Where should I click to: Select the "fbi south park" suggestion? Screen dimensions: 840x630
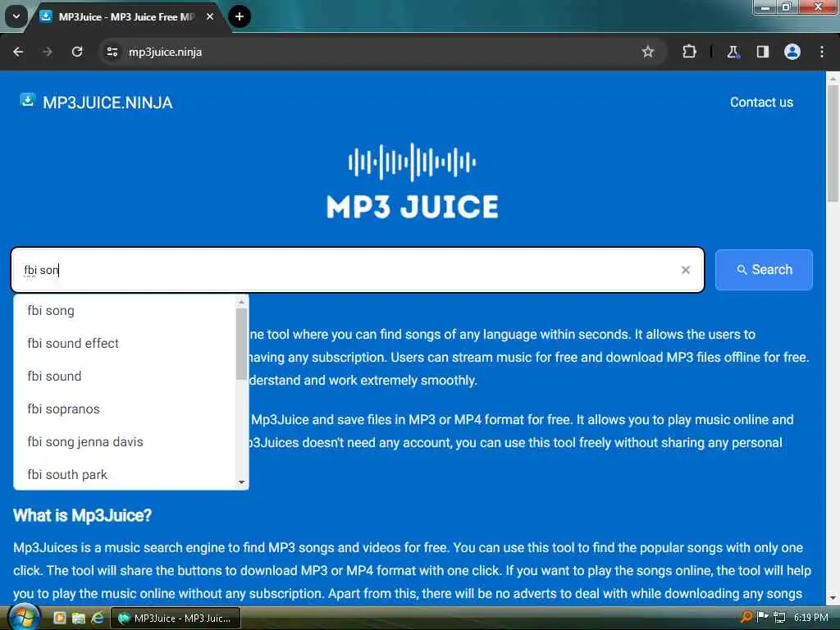click(125, 475)
